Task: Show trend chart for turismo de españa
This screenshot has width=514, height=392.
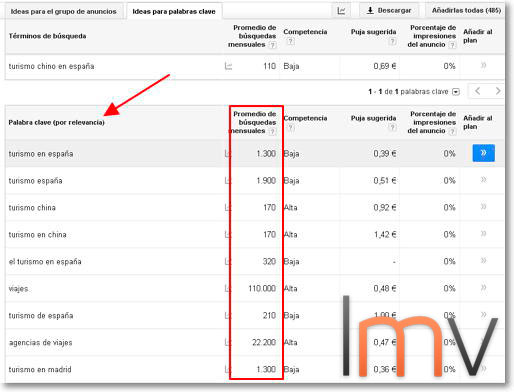Action: (x=227, y=316)
